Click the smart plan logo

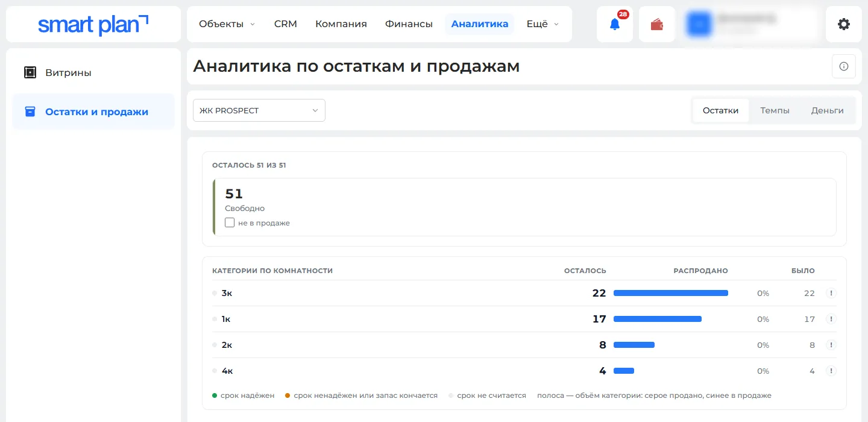tap(93, 25)
